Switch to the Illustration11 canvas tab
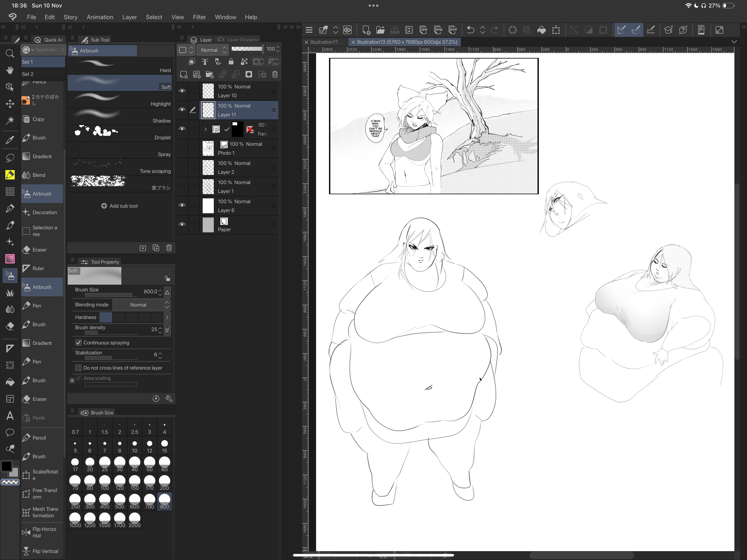Screen dimensions: 747x560 (x=324, y=42)
